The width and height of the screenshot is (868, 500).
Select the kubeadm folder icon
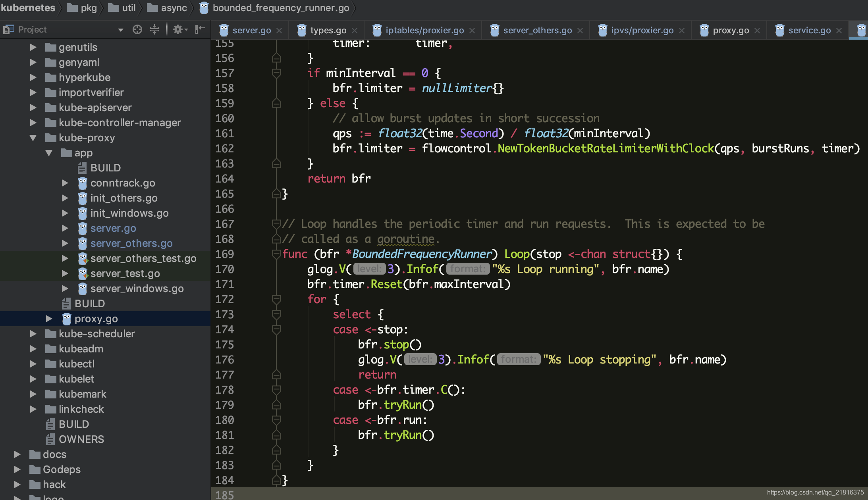[50, 349]
